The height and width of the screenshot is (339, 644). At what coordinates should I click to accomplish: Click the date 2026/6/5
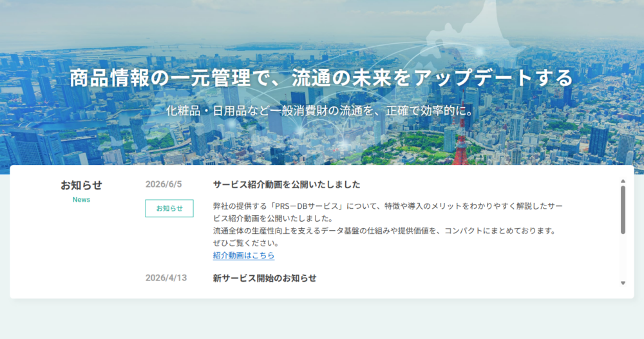(164, 184)
